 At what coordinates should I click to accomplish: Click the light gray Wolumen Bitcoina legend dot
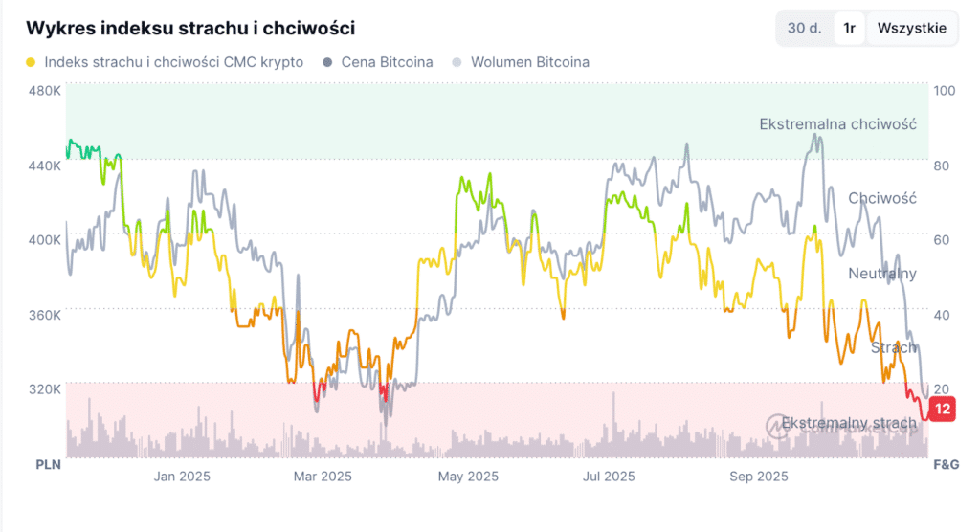coord(457,62)
